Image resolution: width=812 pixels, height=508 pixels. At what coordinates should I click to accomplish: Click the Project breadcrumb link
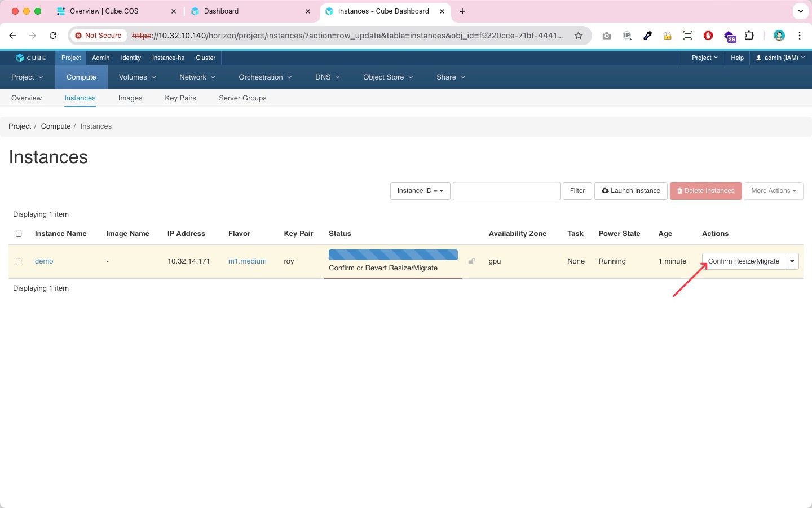pos(20,126)
